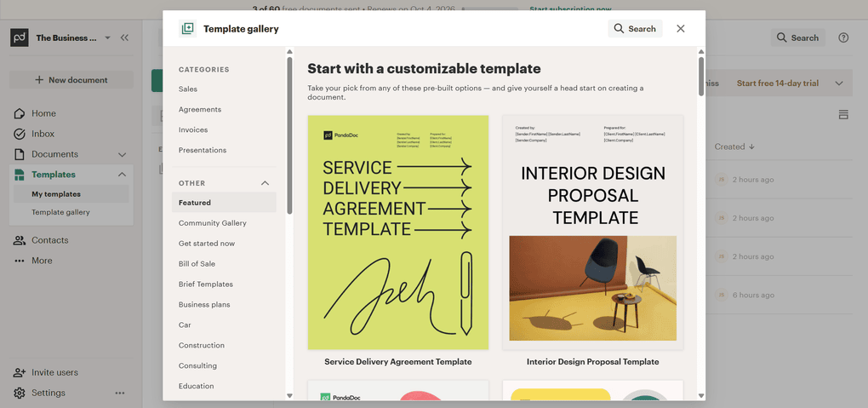The height and width of the screenshot is (408, 868).
Task: Click the Home icon in sidebar
Action: click(x=20, y=113)
